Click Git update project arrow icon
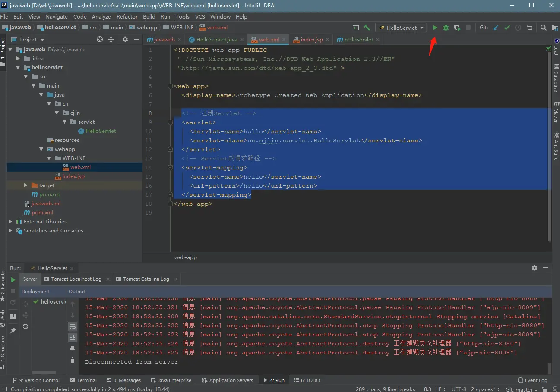The width and height of the screenshot is (560, 392). (x=496, y=28)
